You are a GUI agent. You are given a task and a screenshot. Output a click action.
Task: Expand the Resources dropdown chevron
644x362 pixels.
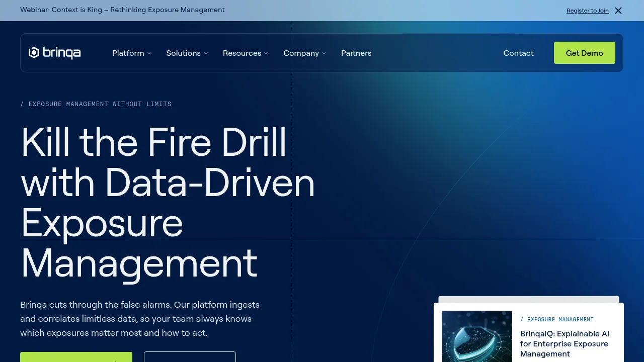tap(266, 53)
